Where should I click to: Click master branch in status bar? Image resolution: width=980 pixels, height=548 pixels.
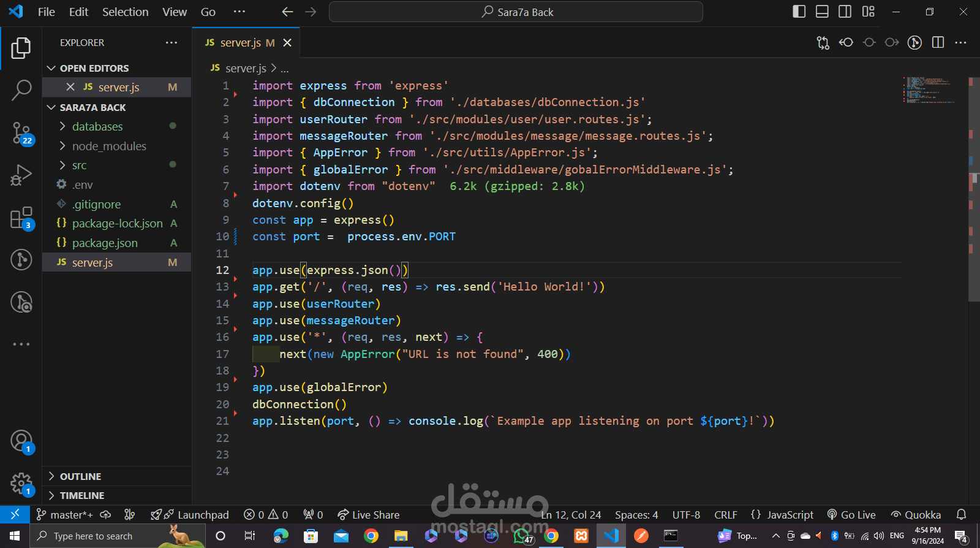[x=65, y=515]
